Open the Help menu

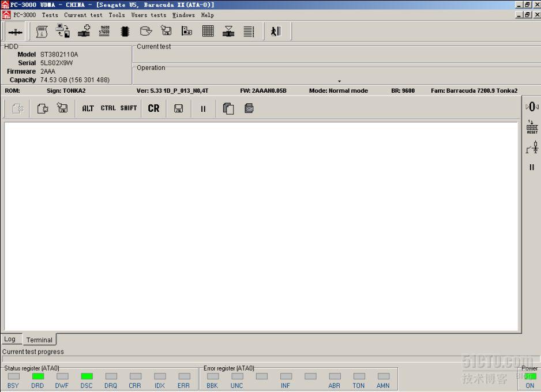pyautogui.click(x=208, y=15)
